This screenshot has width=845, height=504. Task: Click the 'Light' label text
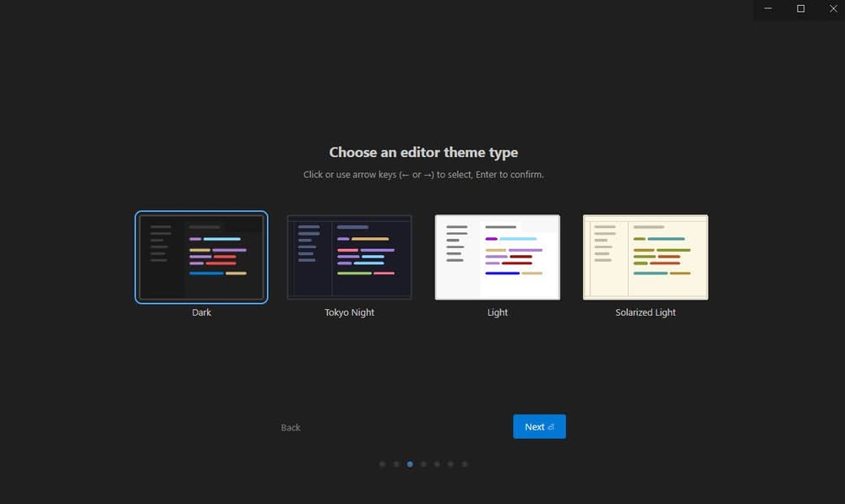(x=498, y=312)
